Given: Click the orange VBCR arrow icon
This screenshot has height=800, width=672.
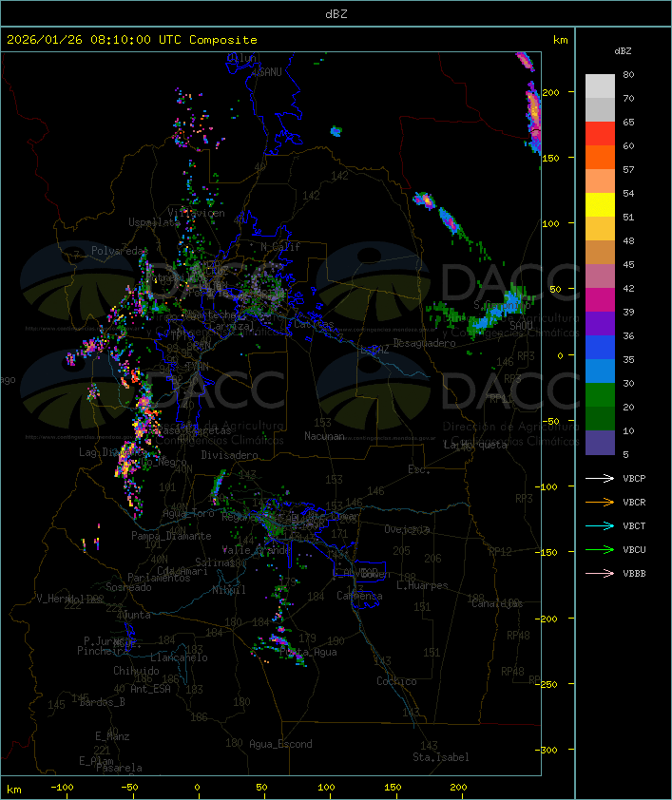Looking at the screenshot, I should click(x=600, y=502).
